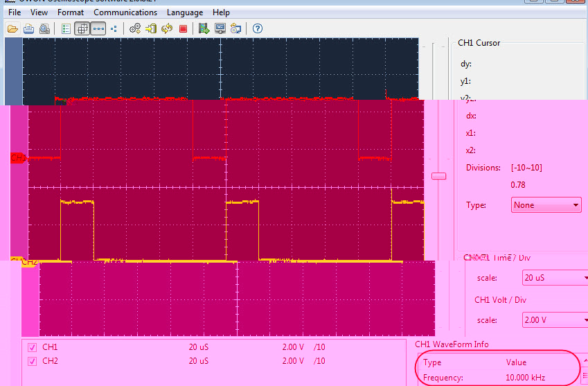
Task: Open help via question mark icon
Action: [257, 28]
